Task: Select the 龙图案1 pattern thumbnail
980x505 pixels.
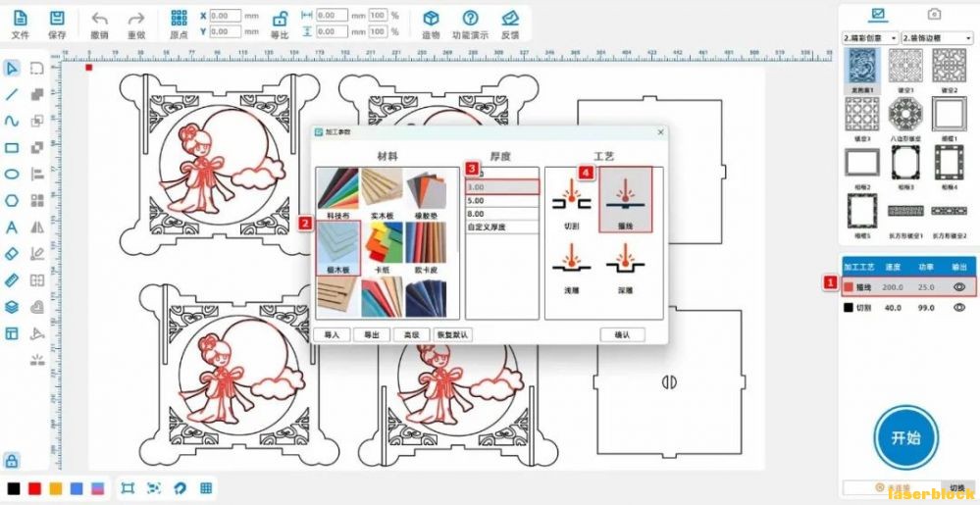Action: (x=862, y=67)
